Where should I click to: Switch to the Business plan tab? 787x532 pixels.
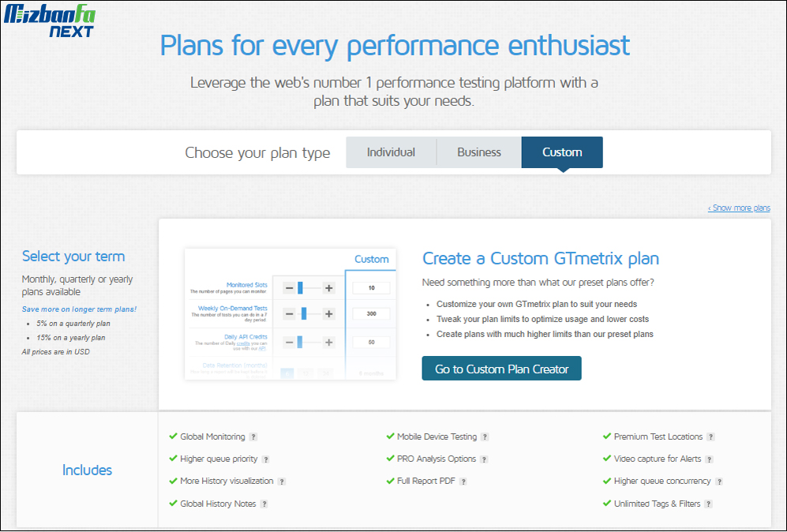(x=479, y=152)
